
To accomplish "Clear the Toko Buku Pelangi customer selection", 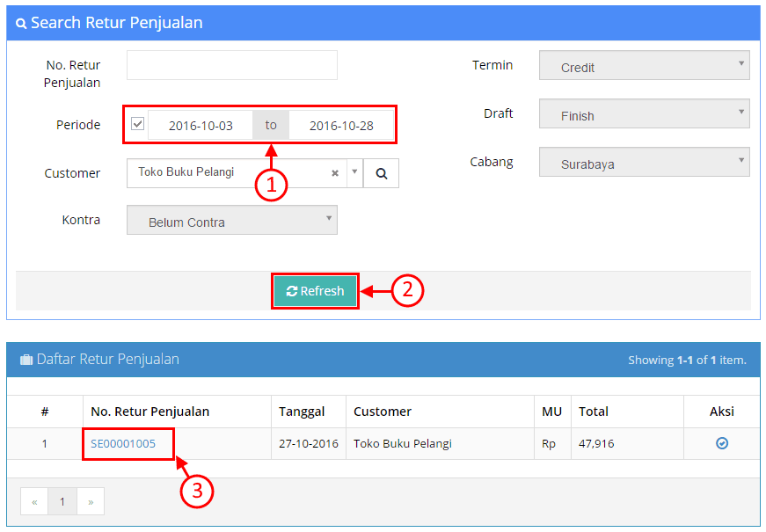I will point(335,173).
